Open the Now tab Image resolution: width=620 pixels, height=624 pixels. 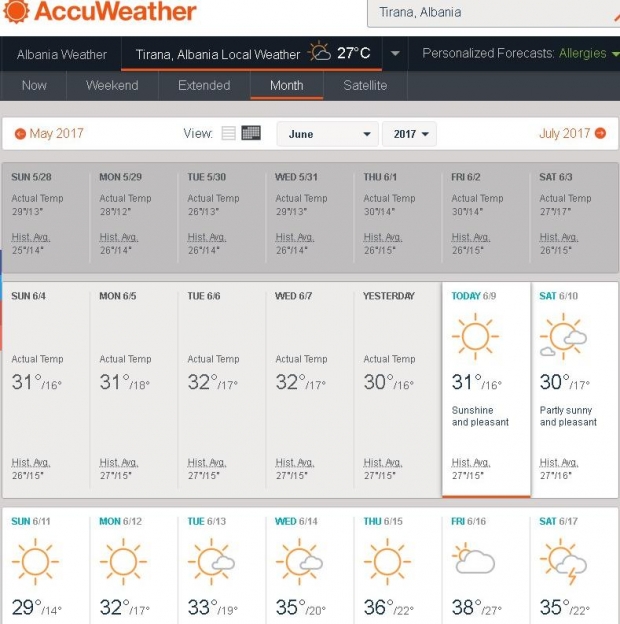click(34, 85)
